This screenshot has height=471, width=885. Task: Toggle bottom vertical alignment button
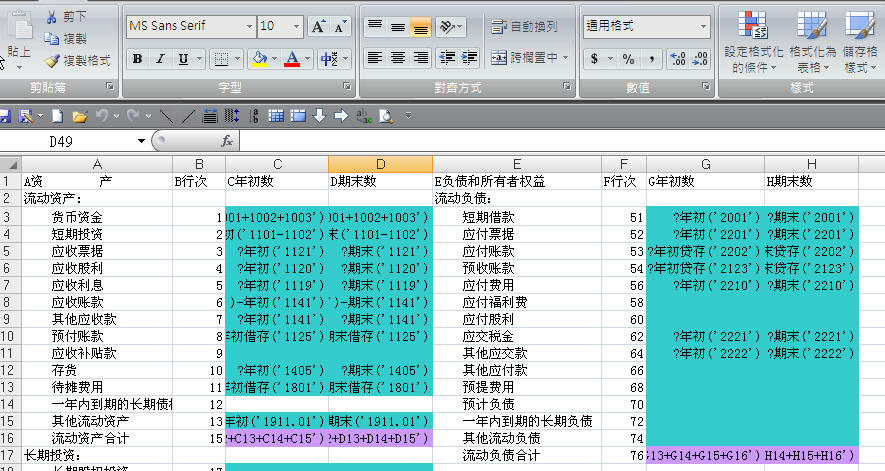[x=420, y=27]
